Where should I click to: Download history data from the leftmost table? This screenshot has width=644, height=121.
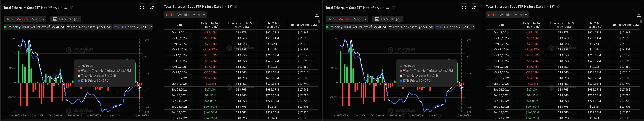point(317,15)
